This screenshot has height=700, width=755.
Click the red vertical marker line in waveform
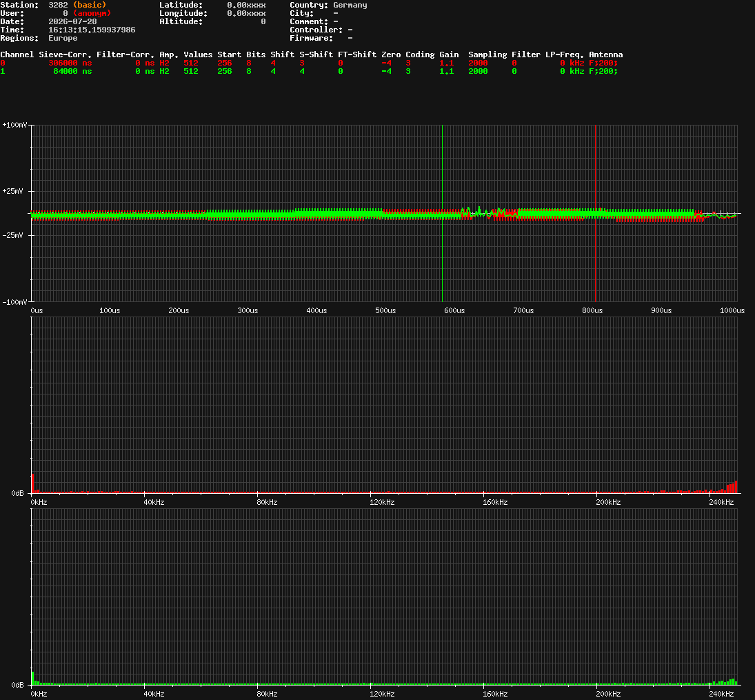point(595,213)
